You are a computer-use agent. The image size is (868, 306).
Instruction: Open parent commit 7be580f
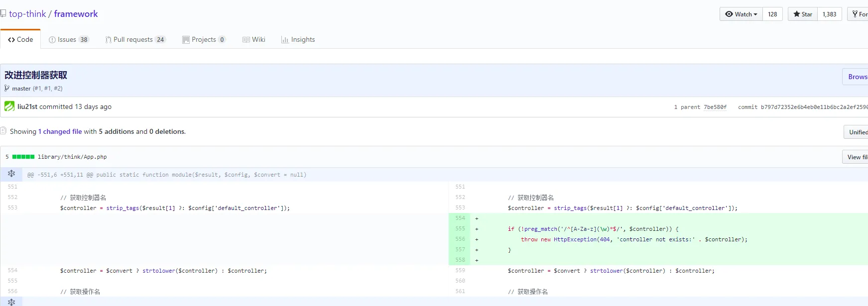[715, 107]
